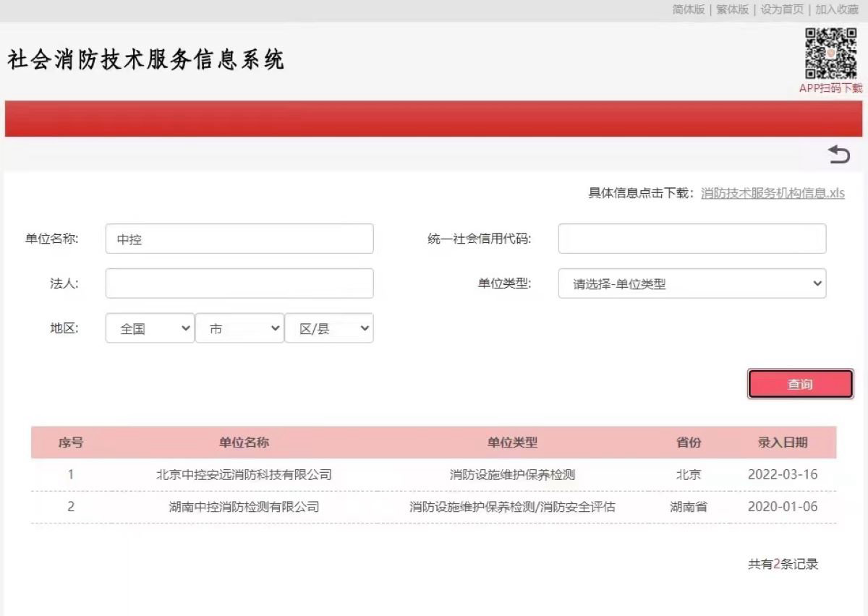
Task: Click the 查询 search button
Action: click(800, 385)
